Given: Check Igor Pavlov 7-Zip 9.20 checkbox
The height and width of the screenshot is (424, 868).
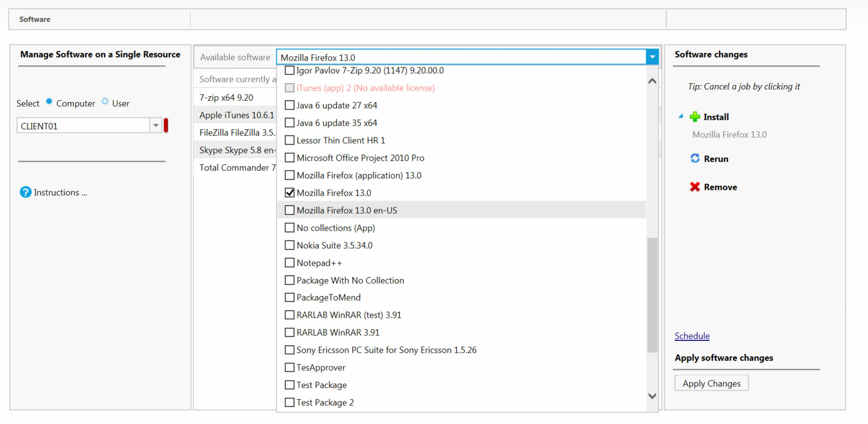Looking at the screenshot, I should 289,70.
